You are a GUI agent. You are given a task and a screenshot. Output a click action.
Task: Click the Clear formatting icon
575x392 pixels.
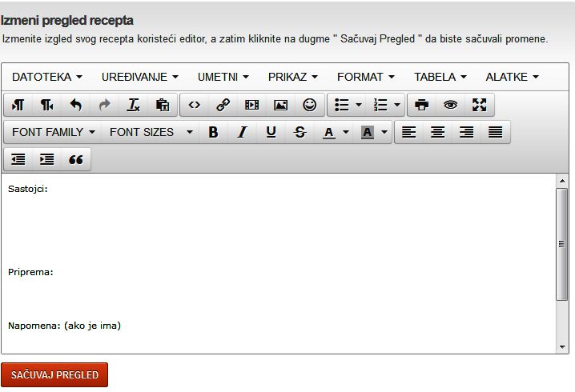click(x=134, y=105)
